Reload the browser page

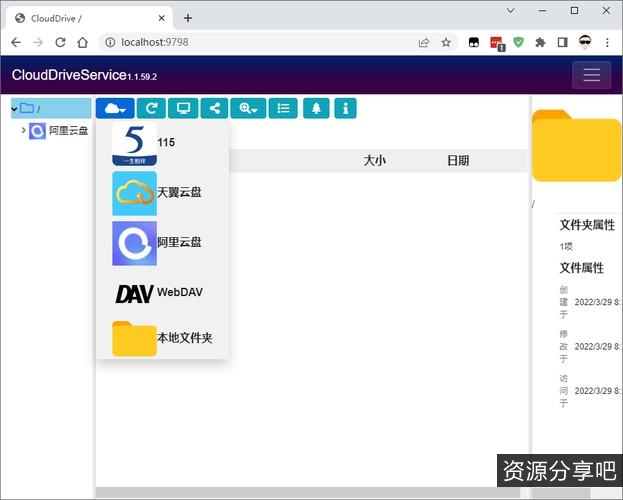coord(60,42)
